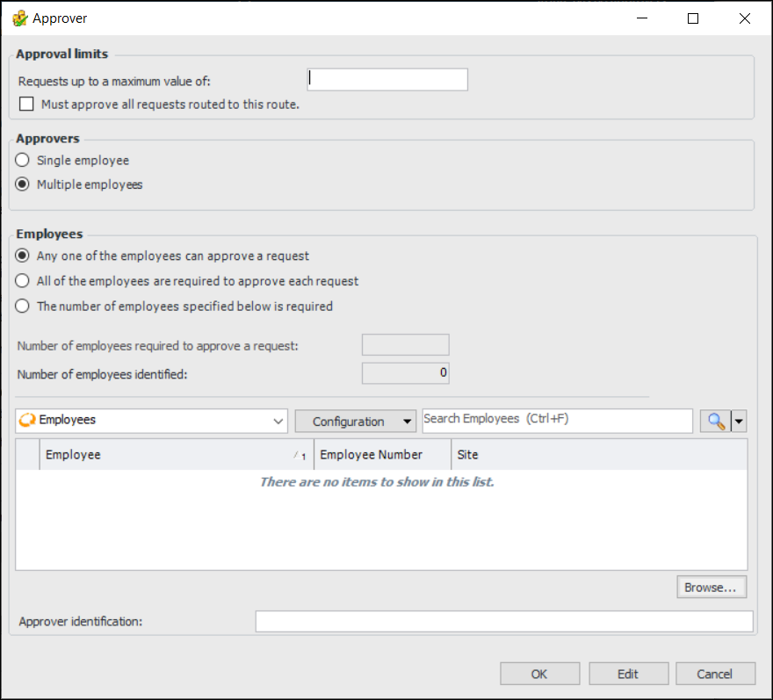
Task: Click the Browse... button
Action: [712, 587]
